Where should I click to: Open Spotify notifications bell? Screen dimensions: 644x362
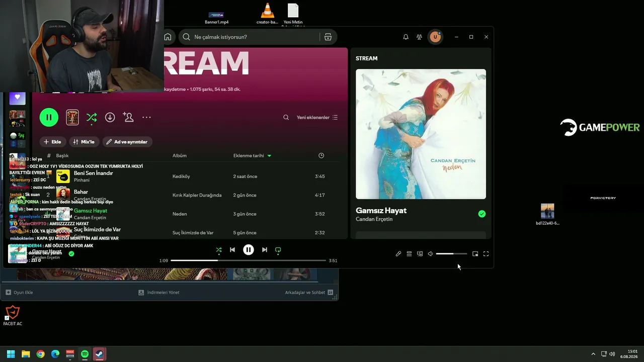tap(406, 37)
